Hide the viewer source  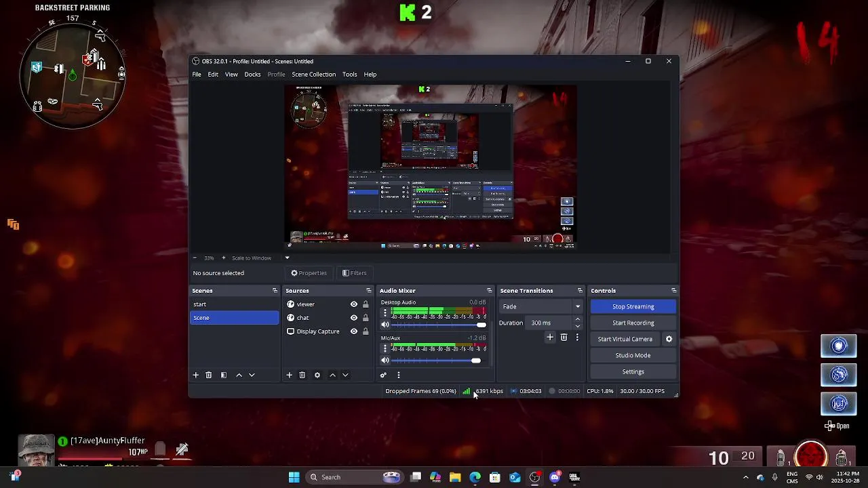coord(353,304)
